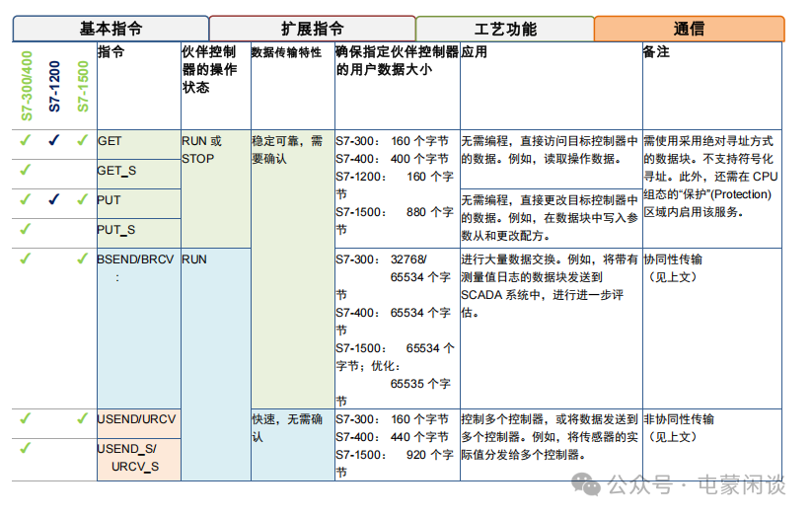The height and width of the screenshot is (517, 812).
Task: Click the 控制多个控制器 application cell
Action: pos(551,445)
